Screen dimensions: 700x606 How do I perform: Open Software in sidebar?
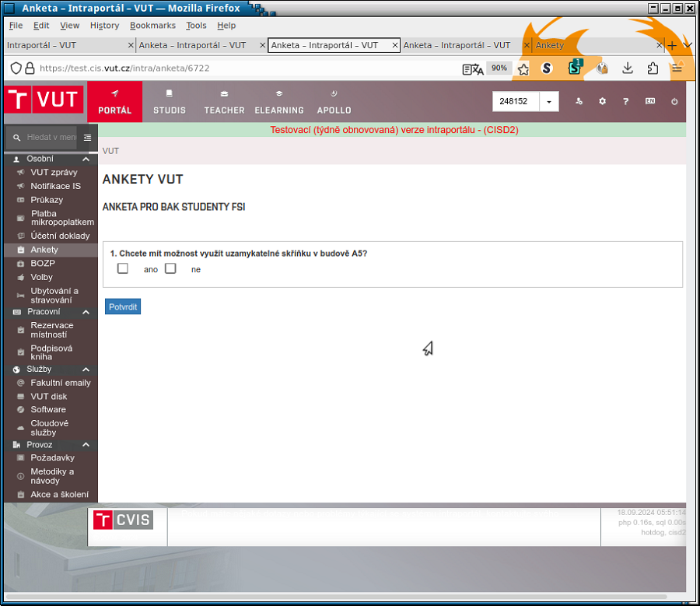click(47, 409)
